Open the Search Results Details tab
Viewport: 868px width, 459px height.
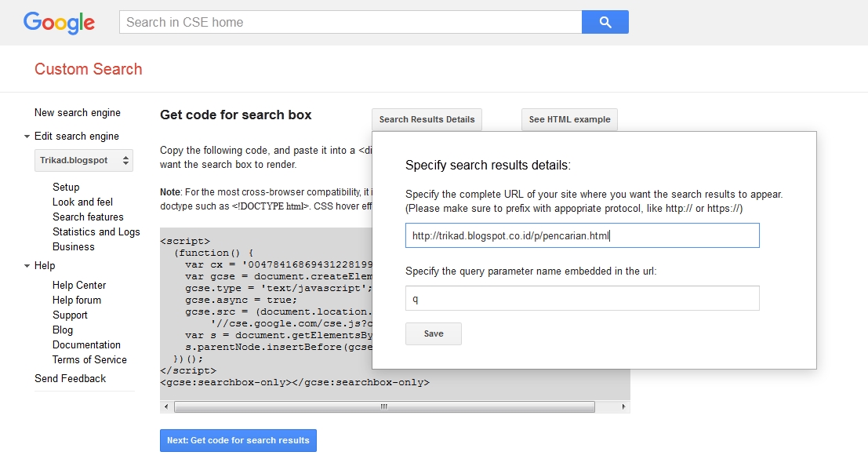point(427,119)
